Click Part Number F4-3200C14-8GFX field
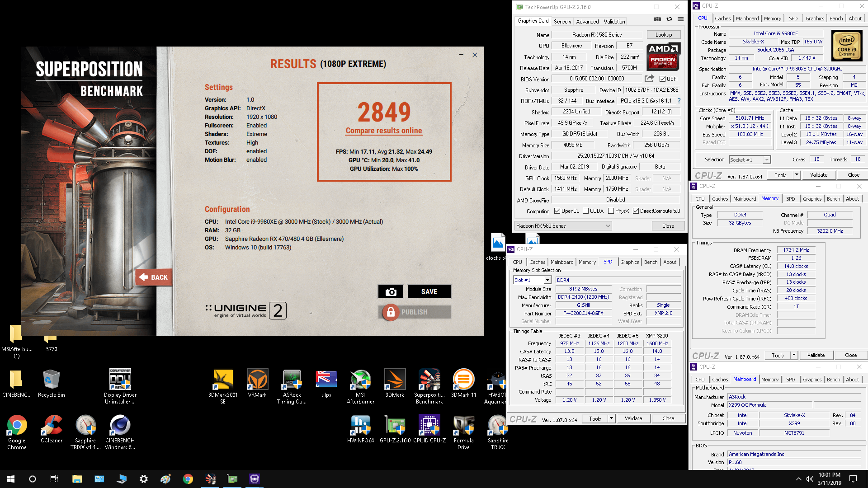868x488 pixels. click(583, 313)
